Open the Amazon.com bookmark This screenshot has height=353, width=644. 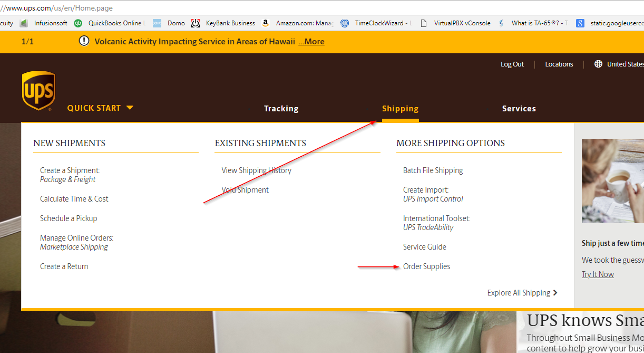pos(298,23)
